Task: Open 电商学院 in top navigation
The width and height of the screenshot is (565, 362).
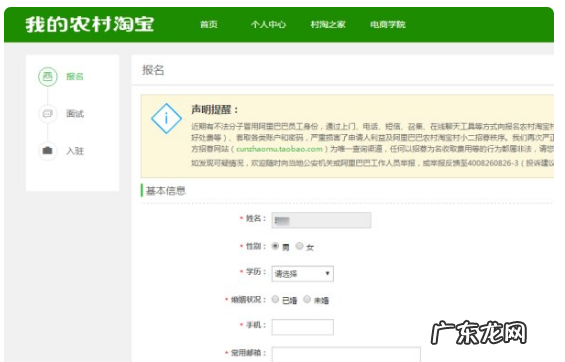Action: pyautogui.click(x=388, y=24)
